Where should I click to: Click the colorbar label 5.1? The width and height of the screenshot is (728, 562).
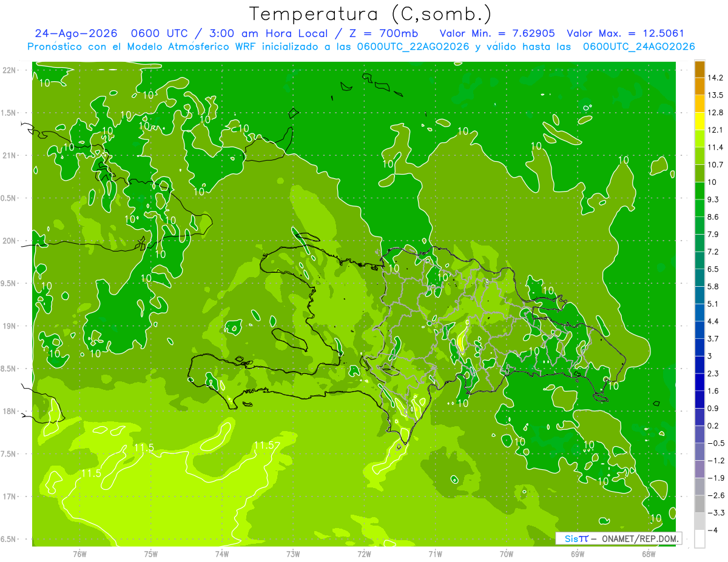(713, 304)
